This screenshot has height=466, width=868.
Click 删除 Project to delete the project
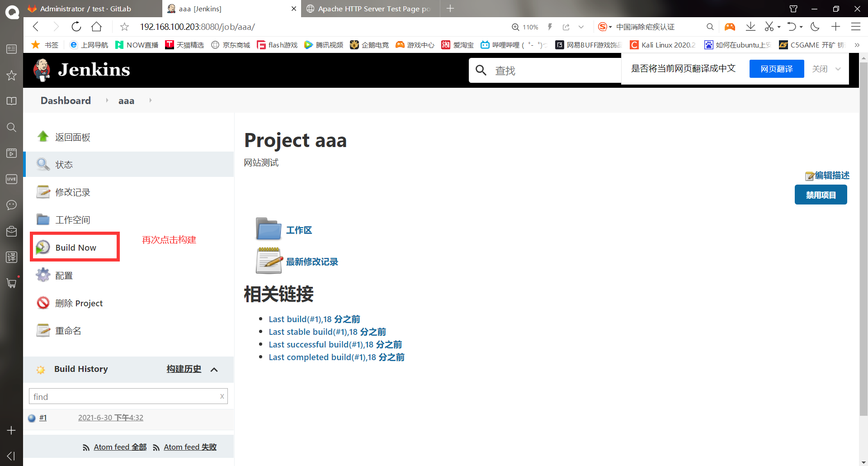point(79,303)
